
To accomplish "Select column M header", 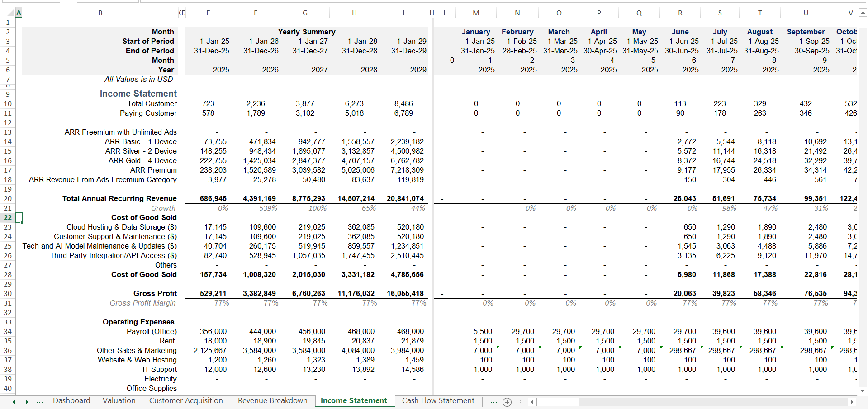I will click(x=476, y=13).
